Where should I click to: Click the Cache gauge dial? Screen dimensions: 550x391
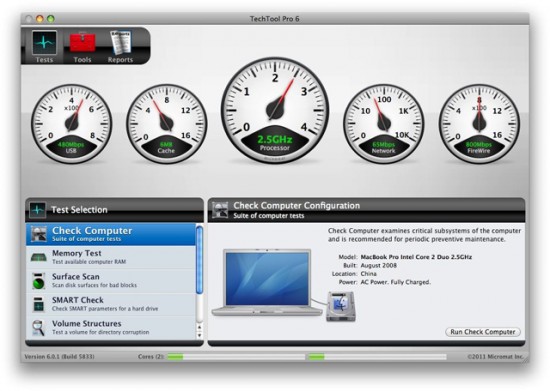click(x=166, y=123)
